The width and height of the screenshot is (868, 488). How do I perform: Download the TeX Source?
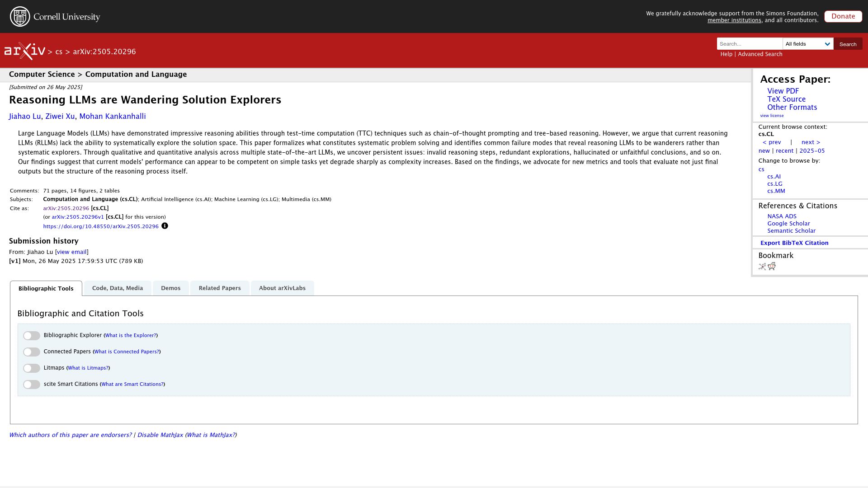tap(786, 99)
